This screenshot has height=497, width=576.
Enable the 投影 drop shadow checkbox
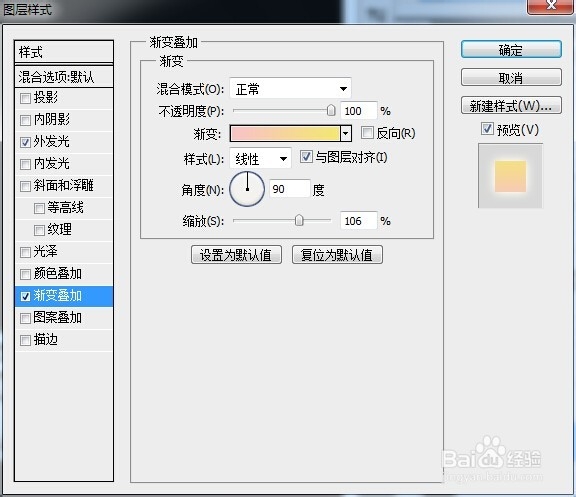25,98
